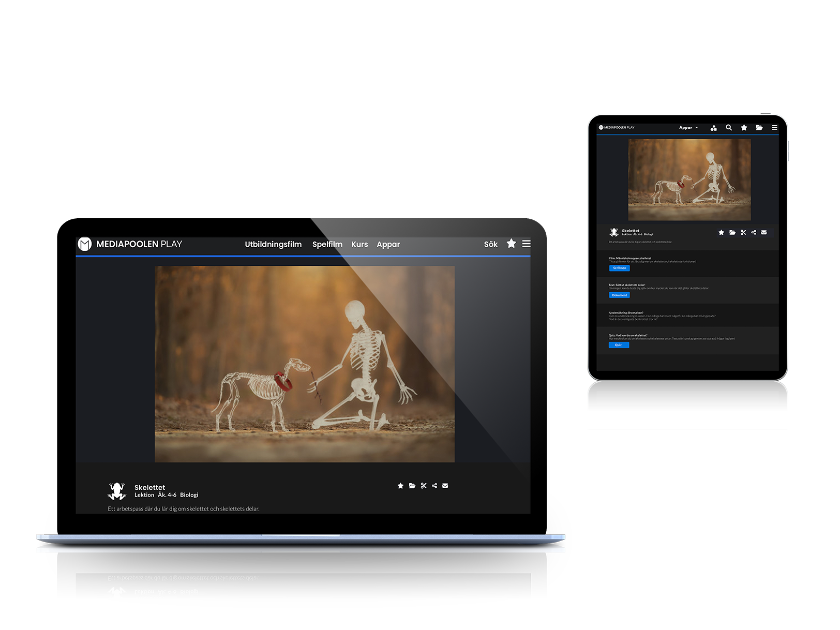Click the envelope email icon on the laptop
The height and width of the screenshot is (630, 840).
click(445, 486)
